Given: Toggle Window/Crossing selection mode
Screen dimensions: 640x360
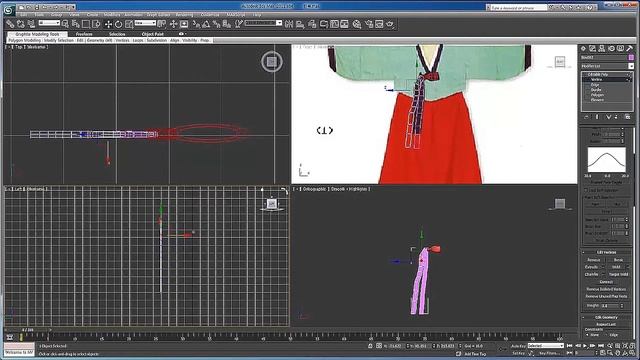Looking at the screenshot, I should pyautogui.click(x=96, y=24).
